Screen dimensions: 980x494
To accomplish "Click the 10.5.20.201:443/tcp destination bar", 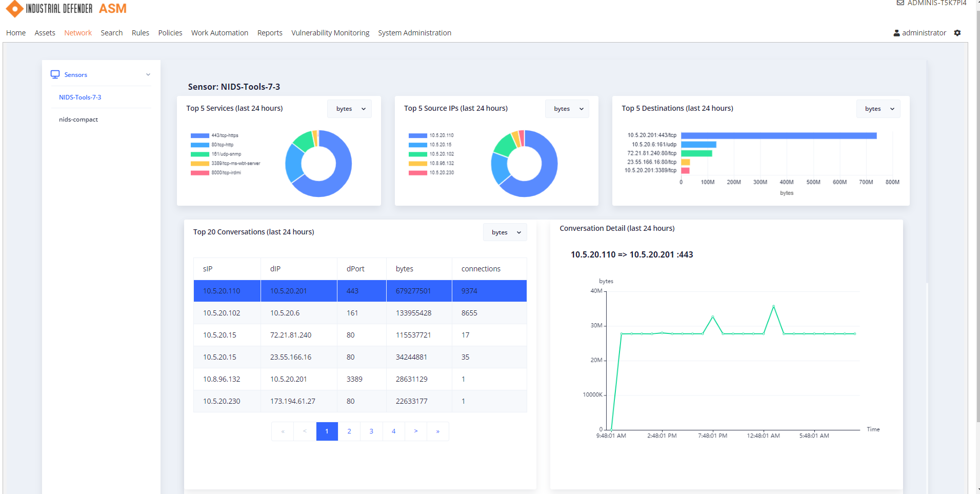I will (779, 135).
